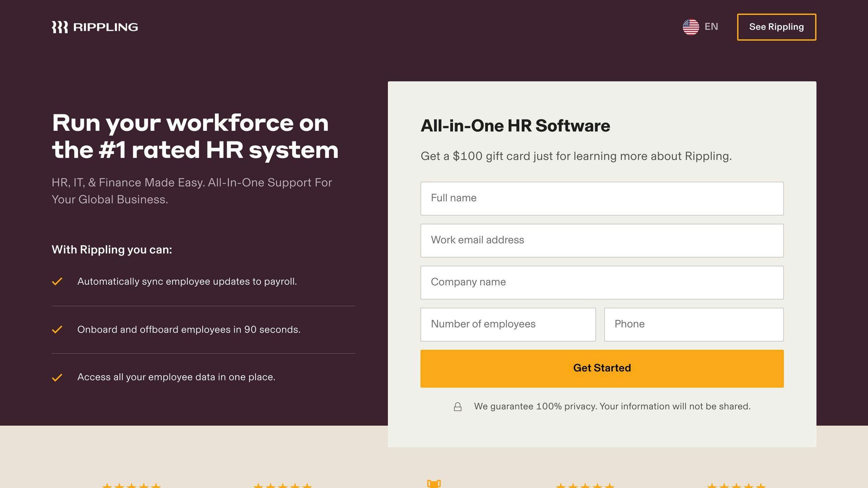Open the Number of employees field
Image resolution: width=868 pixels, height=488 pixels.
coord(508,324)
